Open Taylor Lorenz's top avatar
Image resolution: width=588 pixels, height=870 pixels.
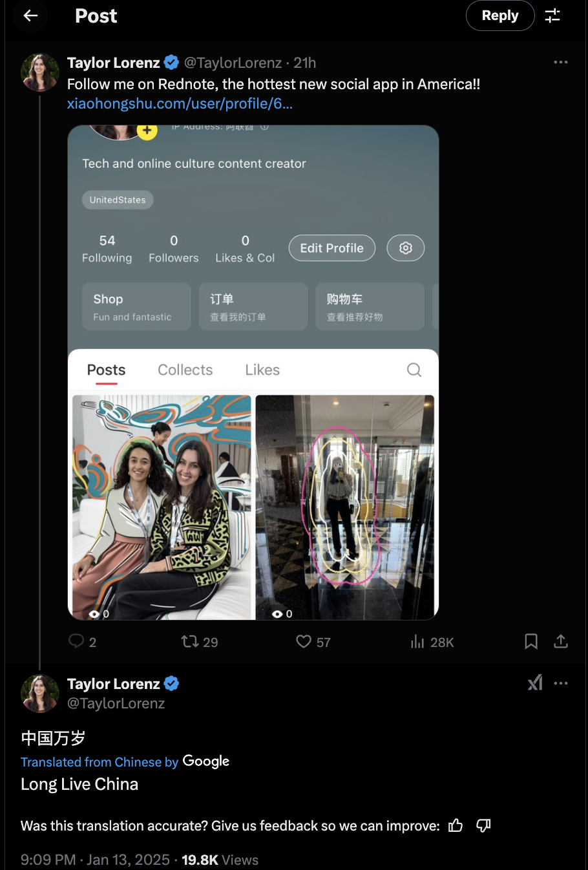[40, 72]
